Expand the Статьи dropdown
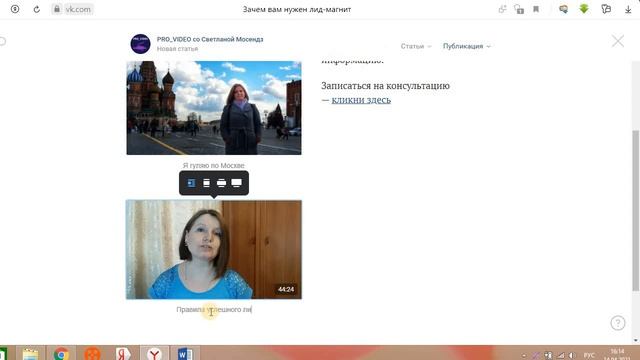This screenshot has height=360, width=640. pos(416,46)
